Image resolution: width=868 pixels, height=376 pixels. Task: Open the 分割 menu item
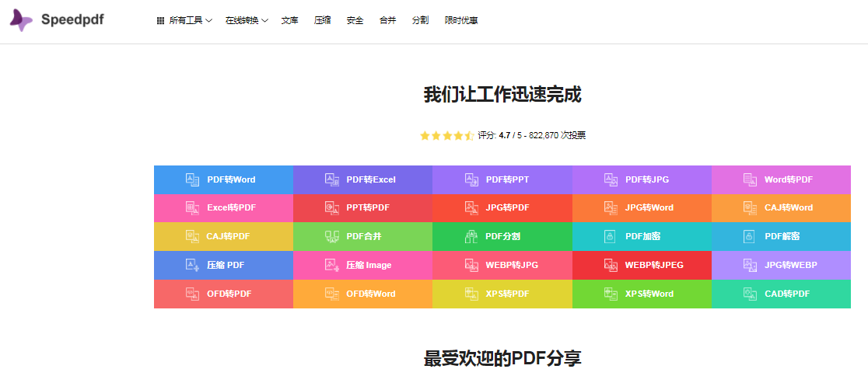420,20
